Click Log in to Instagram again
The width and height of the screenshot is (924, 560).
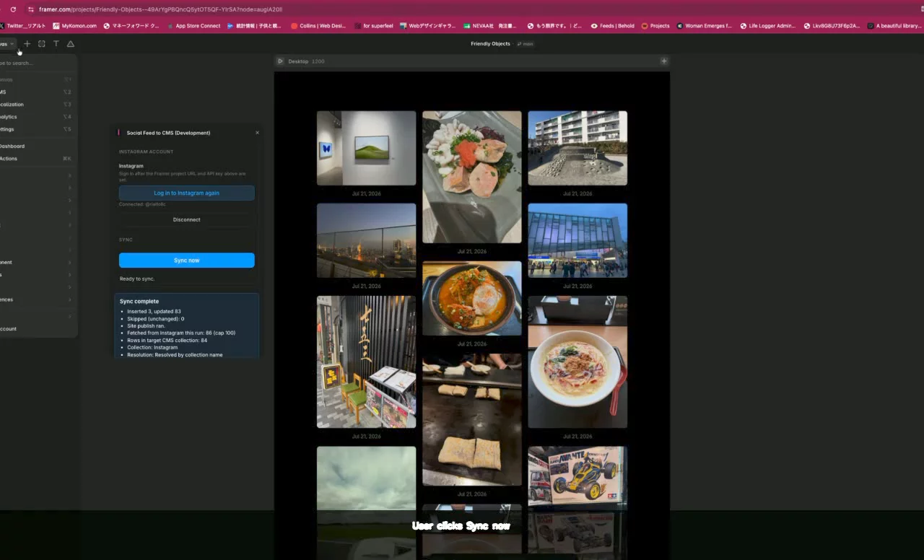(x=186, y=193)
